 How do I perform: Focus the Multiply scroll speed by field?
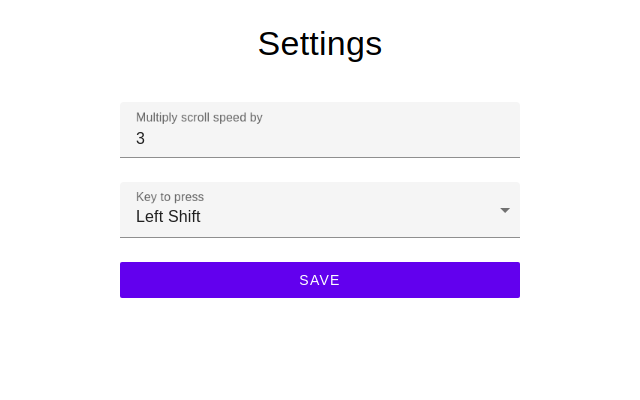(320, 130)
